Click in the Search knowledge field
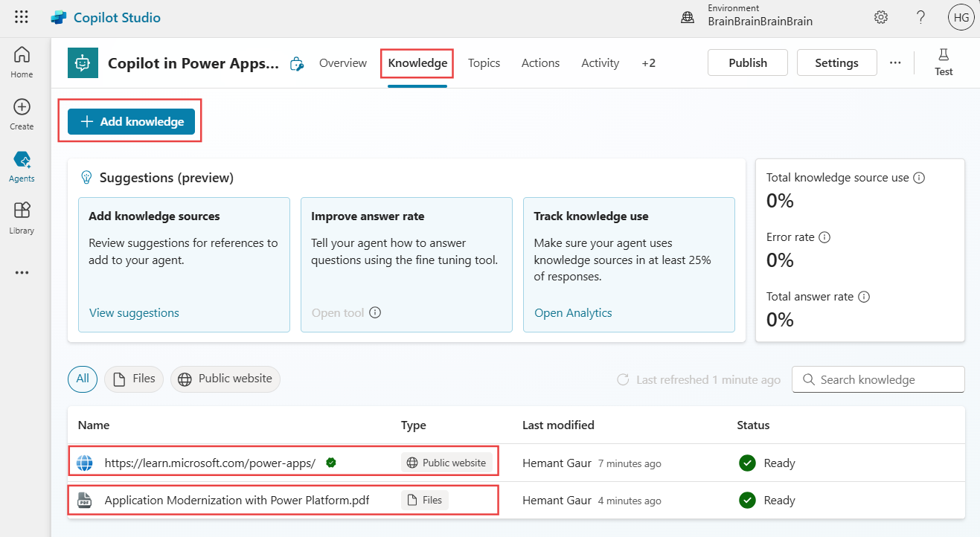This screenshot has width=980, height=537. point(878,379)
